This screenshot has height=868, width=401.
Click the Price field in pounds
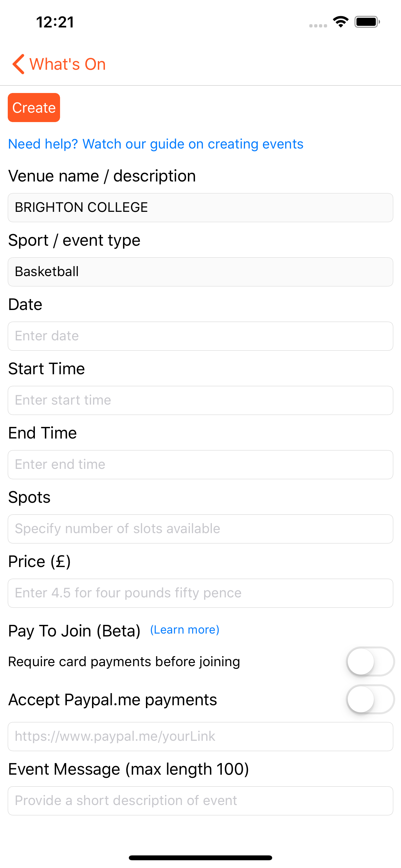click(x=200, y=594)
